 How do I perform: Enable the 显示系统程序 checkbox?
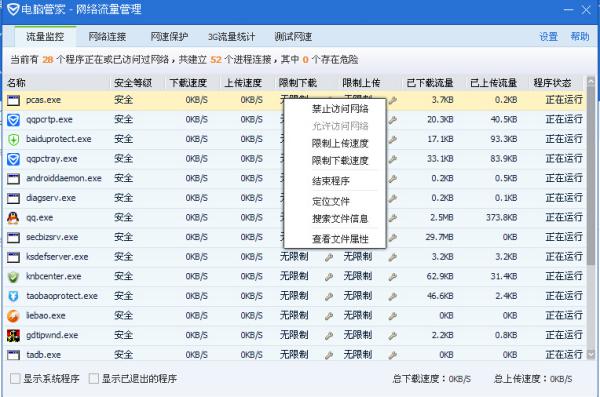[x=15, y=379]
